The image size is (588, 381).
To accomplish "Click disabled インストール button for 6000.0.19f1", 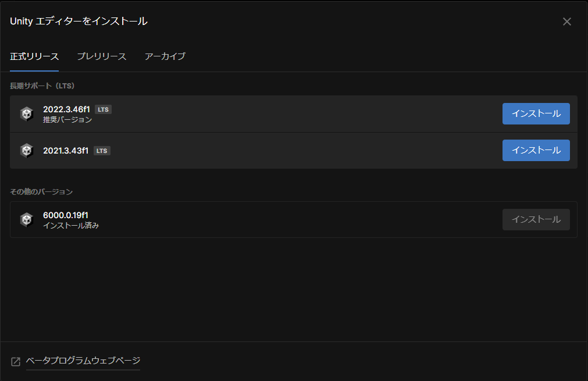I will [536, 219].
